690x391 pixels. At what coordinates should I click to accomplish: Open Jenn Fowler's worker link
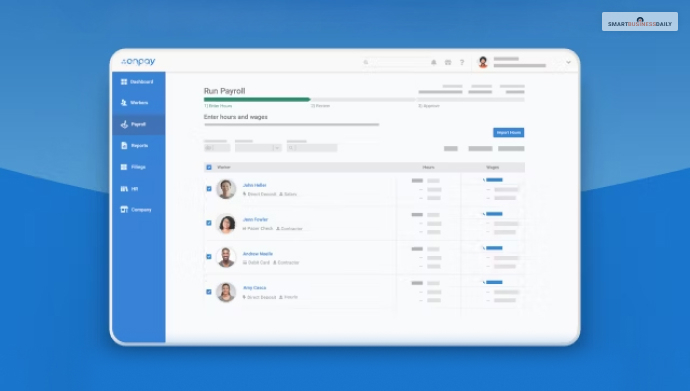255,219
